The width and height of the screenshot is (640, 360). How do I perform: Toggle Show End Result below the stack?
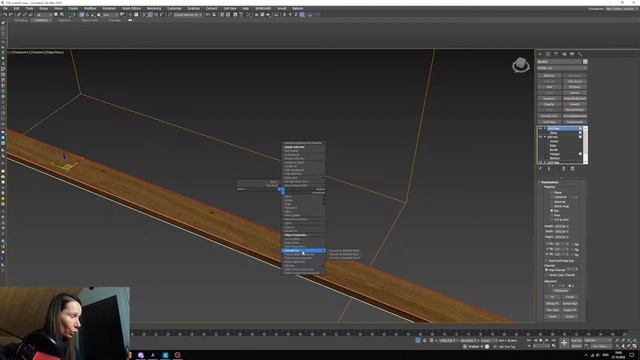tap(549, 169)
